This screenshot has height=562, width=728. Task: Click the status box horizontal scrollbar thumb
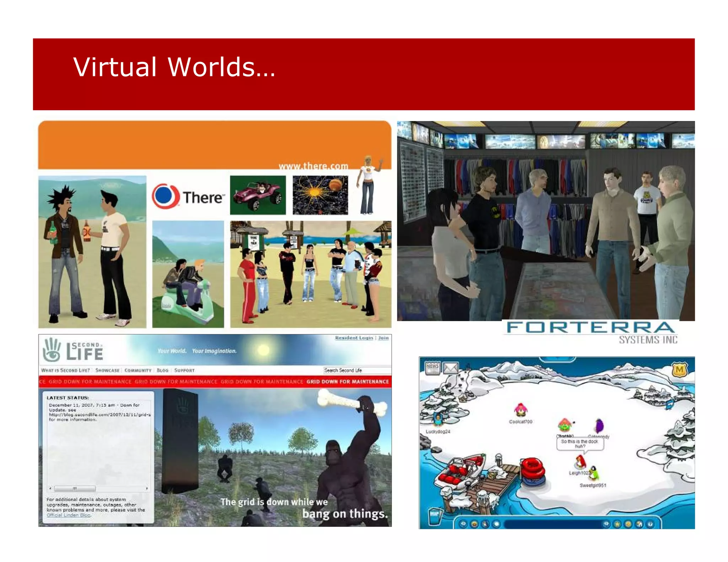(75, 488)
